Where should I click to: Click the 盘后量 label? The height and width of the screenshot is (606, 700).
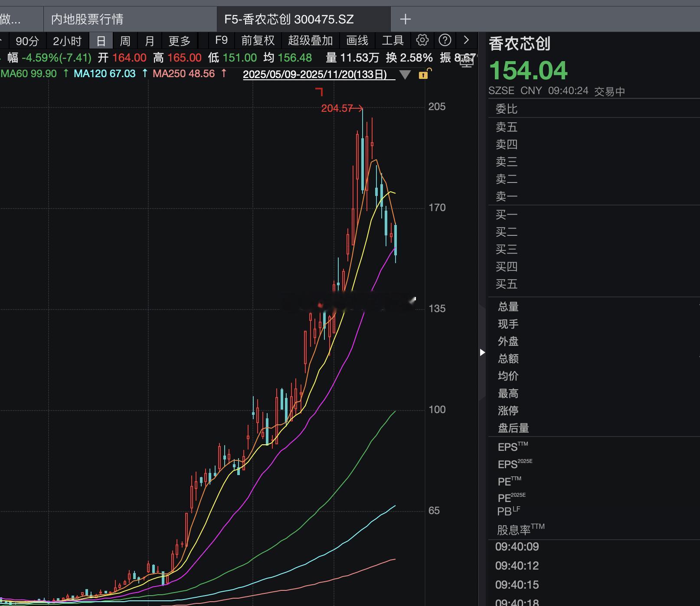514,428
